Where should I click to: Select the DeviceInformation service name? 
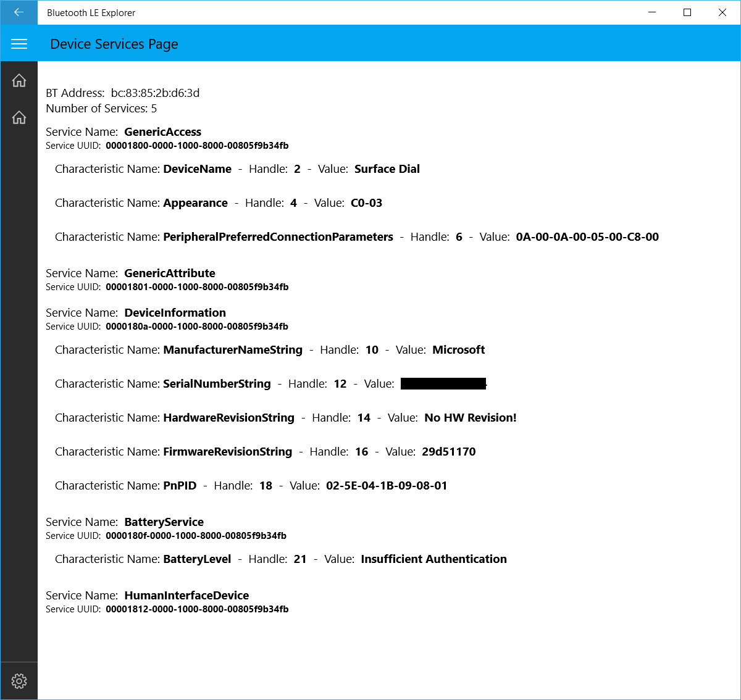click(x=175, y=313)
